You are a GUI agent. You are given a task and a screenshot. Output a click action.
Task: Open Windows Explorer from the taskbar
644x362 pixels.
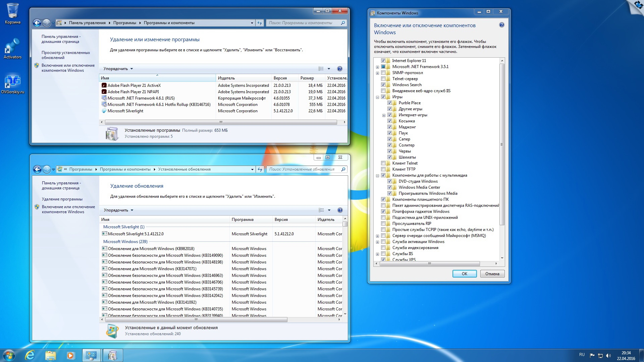tap(50, 355)
